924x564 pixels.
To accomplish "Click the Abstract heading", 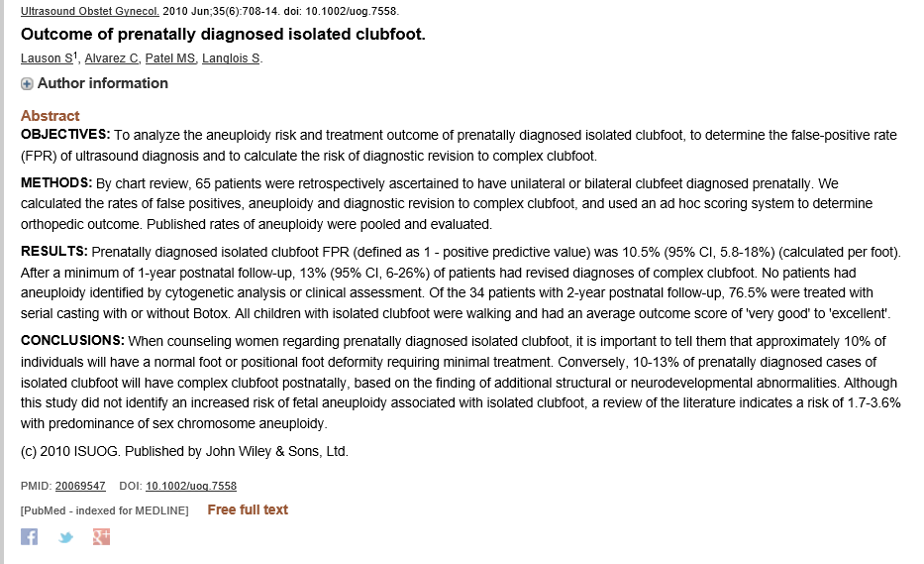I will (x=51, y=116).
